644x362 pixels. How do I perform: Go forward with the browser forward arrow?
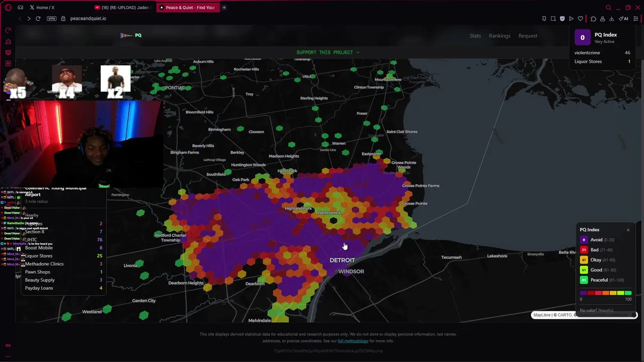(x=29, y=19)
